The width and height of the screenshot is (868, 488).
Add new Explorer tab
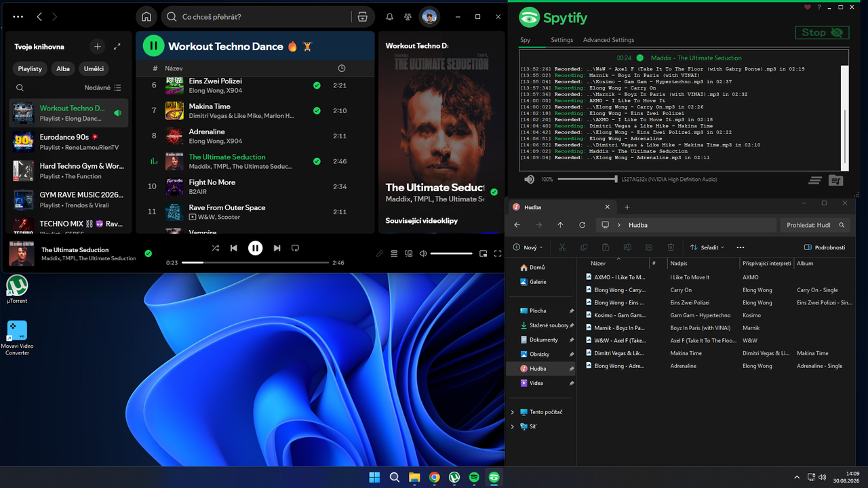pyautogui.click(x=627, y=207)
